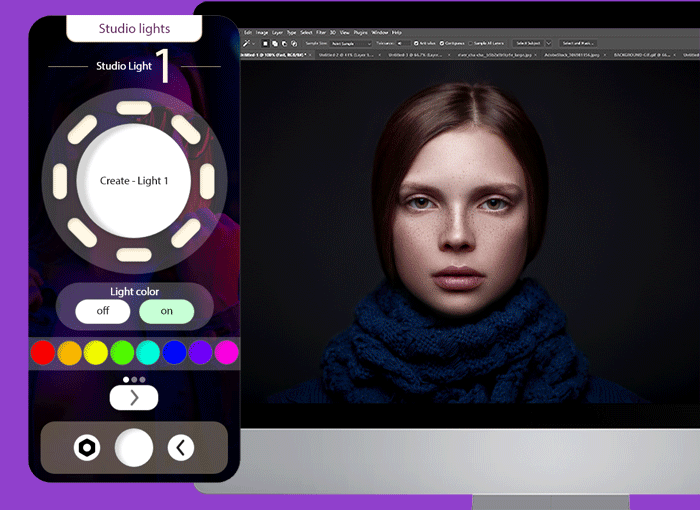Click the Magic Wand tool icon
Image resolution: width=700 pixels, height=510 pixels.
pyautogui.click(x=247, y=44)
